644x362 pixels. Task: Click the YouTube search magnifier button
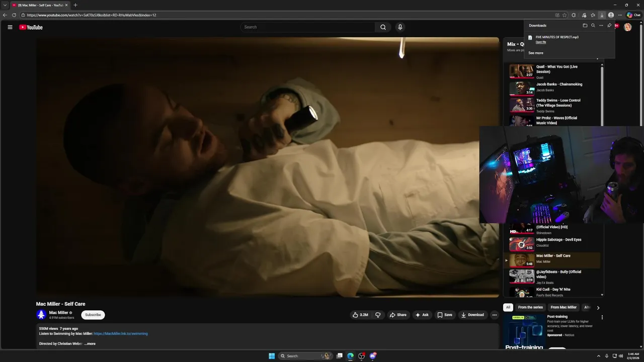[x=383, y=27]
